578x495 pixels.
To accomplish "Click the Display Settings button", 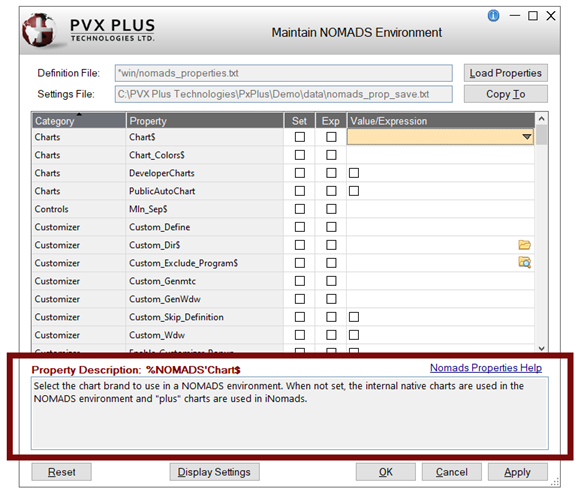I will tap(214, 472).
